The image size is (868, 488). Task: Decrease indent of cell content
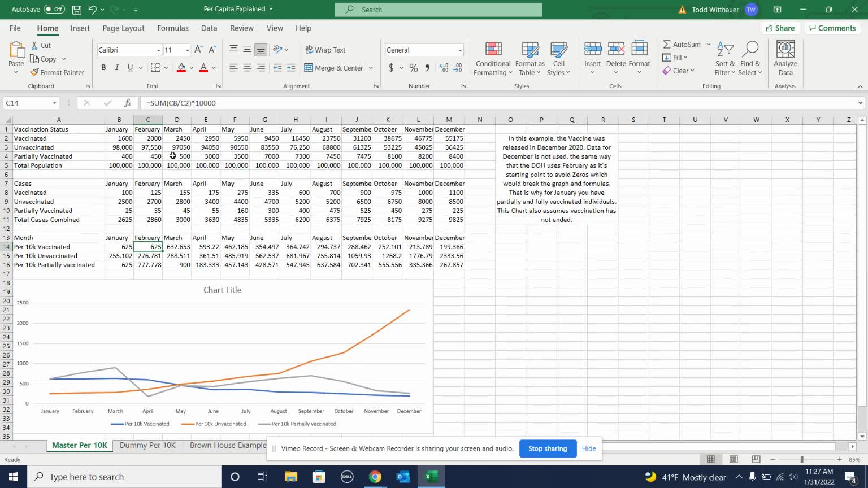click(277, 68)
